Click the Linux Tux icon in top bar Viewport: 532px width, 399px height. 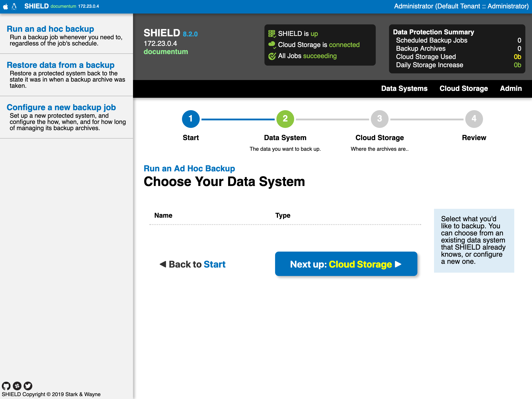pos(14,6)
